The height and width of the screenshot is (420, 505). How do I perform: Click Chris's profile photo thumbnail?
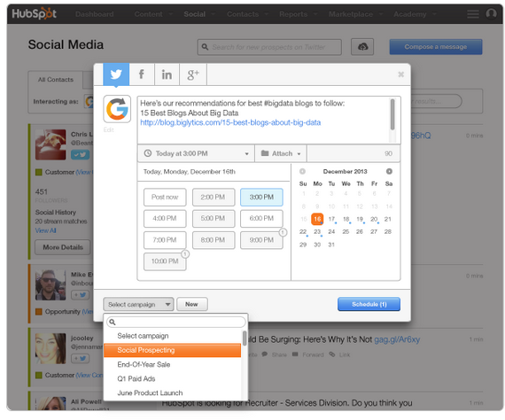click(x=50, y=144)
